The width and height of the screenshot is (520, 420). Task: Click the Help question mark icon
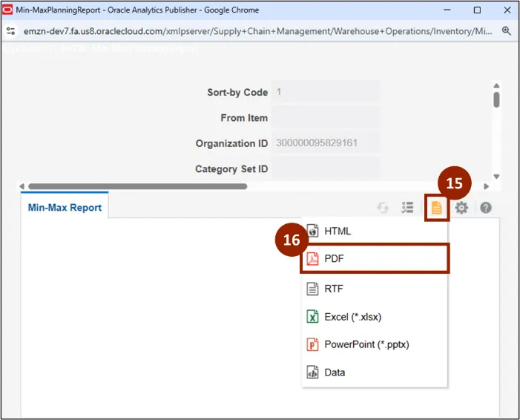point(486,209)
